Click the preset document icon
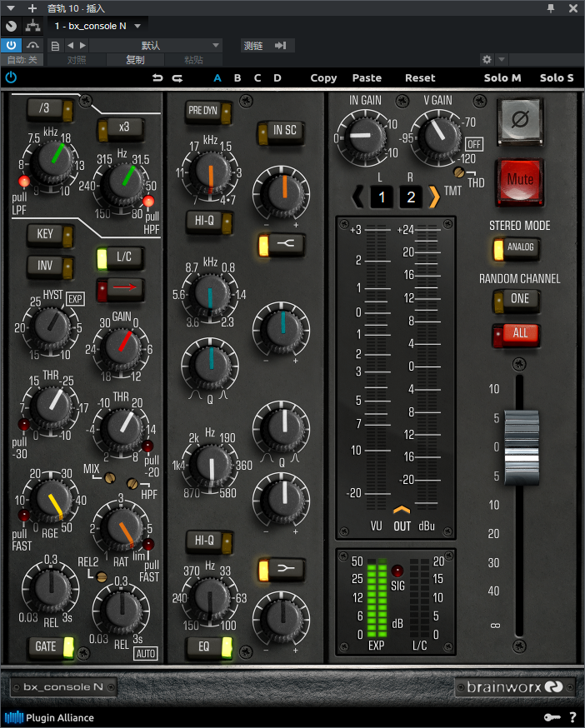Screen dimensions: 585x728 [x=55, y=46]
